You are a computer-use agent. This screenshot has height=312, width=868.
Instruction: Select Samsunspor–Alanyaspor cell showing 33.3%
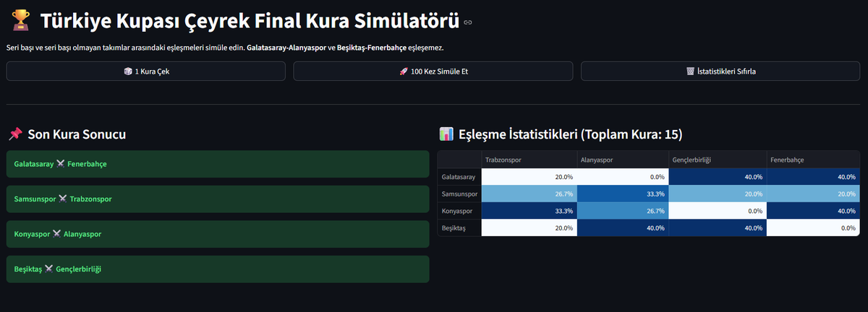(623, 194)
